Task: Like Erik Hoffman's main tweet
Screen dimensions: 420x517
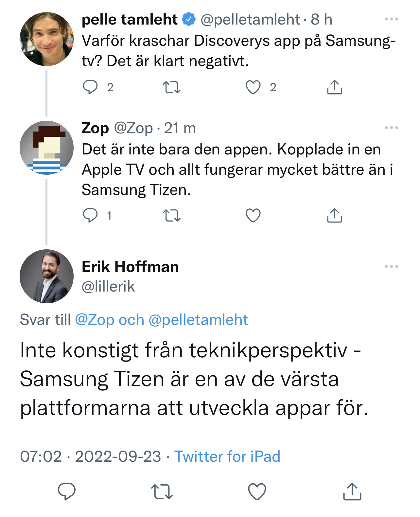Action: [257, 491]
